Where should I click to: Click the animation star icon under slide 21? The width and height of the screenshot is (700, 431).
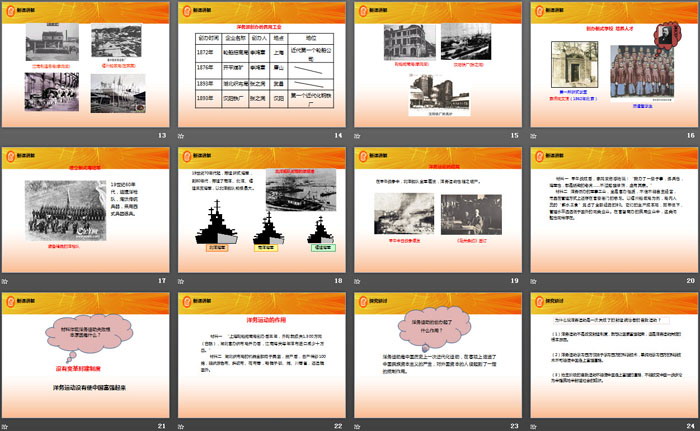pyautogui.click(x=4, y=427)
